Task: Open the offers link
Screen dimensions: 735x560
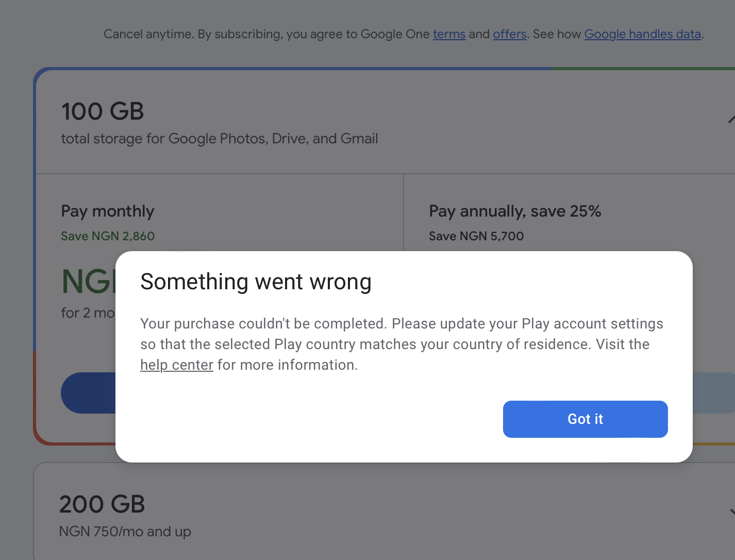Action: click(x=509, y=34)
